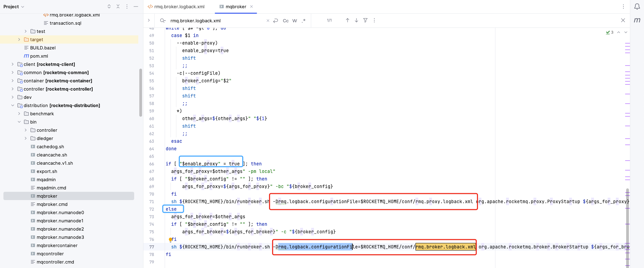The image size is (644, 268).
Task: Jump to next highlighted problem
Action: (626, 32)
